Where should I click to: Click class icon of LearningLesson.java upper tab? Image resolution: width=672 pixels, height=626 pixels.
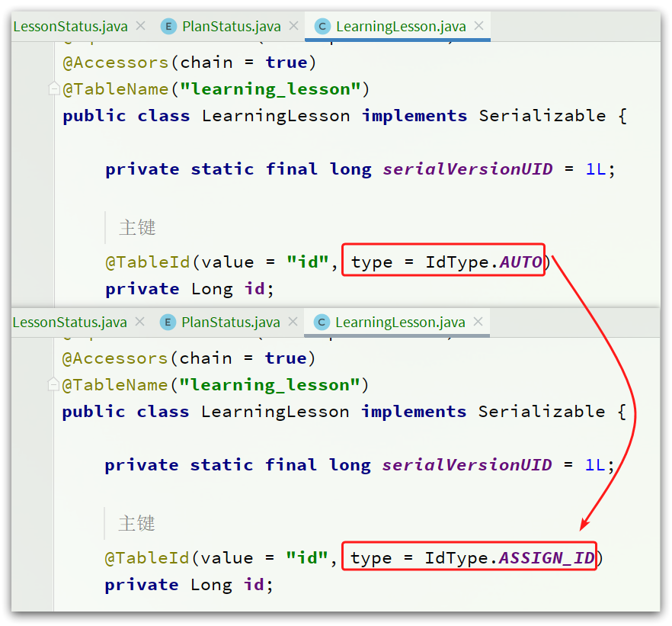tap(322, 27)
